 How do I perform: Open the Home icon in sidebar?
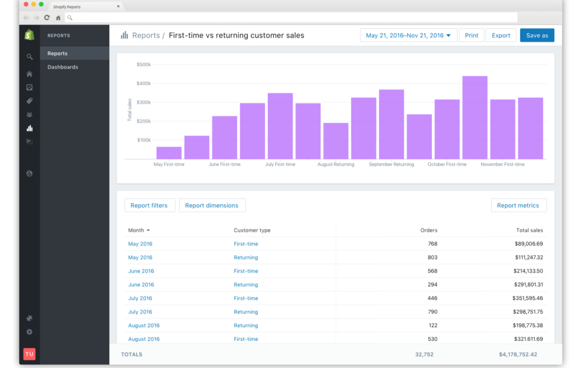click(29, 74)
